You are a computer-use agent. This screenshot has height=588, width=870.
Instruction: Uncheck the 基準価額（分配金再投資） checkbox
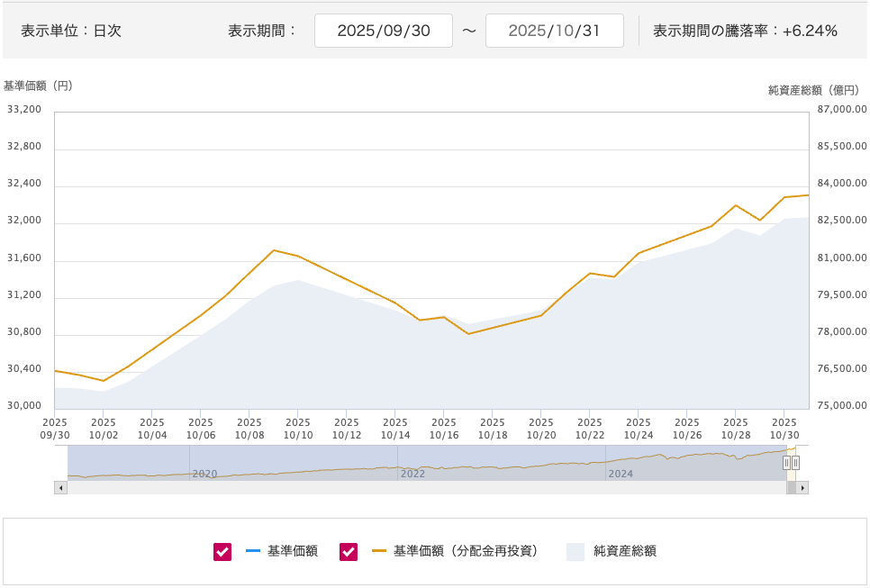[349, 552]
